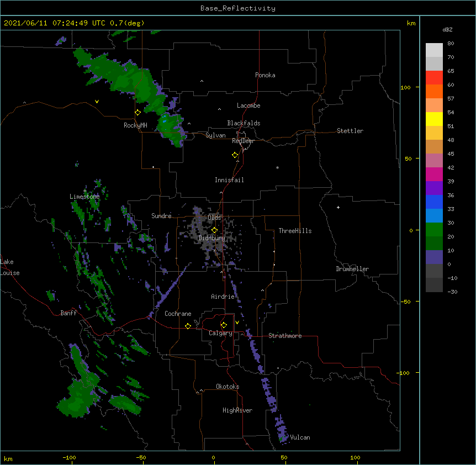Click the Blackfalds label

[244, 123]
